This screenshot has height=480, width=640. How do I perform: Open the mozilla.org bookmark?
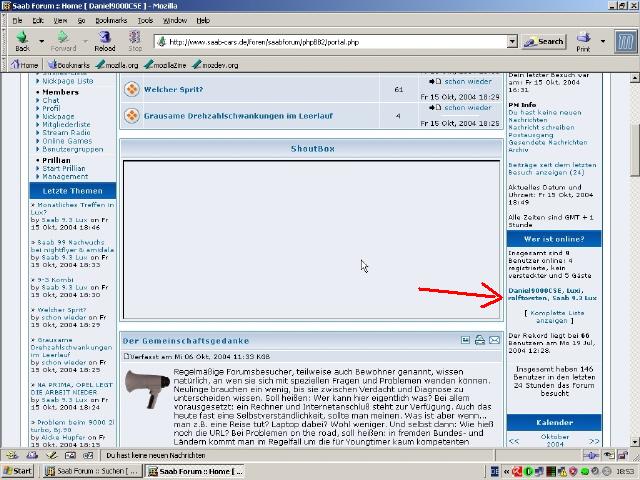[x=117, y=65]
